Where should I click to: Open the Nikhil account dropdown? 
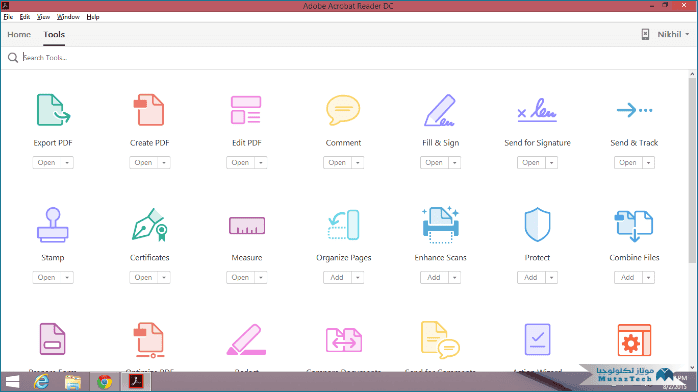(674, 34)
